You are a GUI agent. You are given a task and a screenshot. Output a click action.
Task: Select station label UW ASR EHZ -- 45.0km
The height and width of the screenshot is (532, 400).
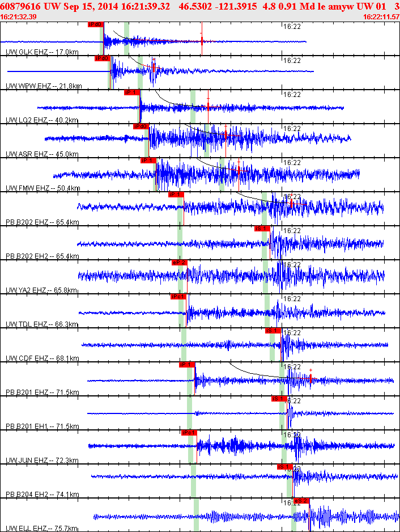tap(42, 154)
